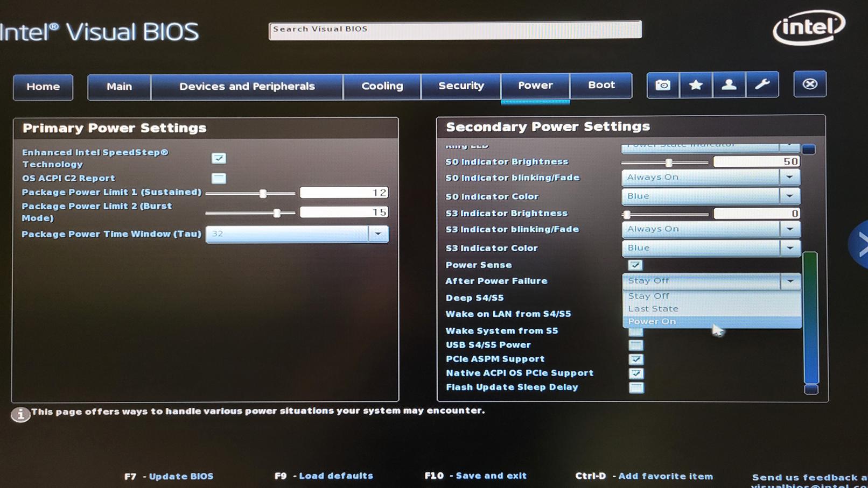Click Package Power Limit 1 value field
868x488 pixels.
click(344, 193)
